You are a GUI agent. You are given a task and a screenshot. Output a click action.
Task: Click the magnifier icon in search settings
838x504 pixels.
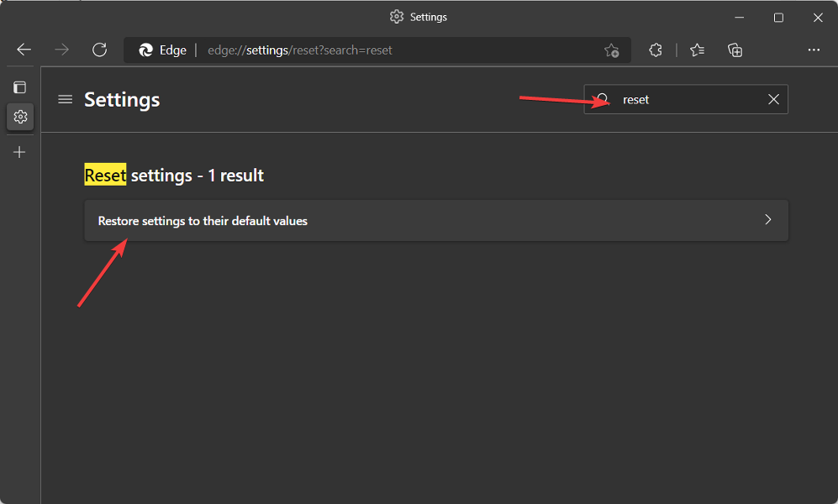pos(603,99)
